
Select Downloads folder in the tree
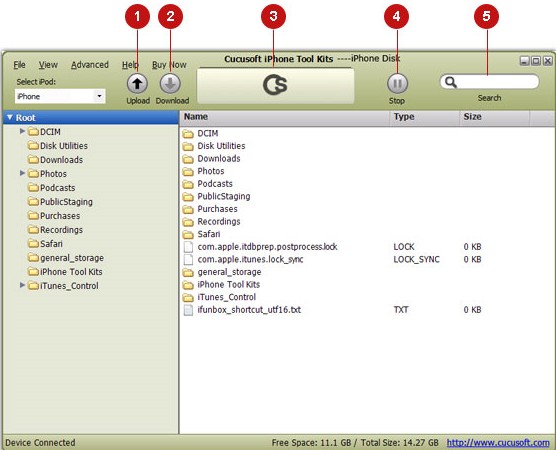[x=61, y=160]
